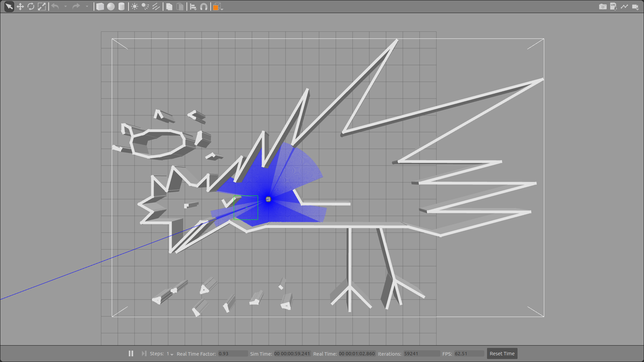This screenshot has height=362, width=644.
Task: Take a screenshot with camera icon
Action: tap(603, 7)
